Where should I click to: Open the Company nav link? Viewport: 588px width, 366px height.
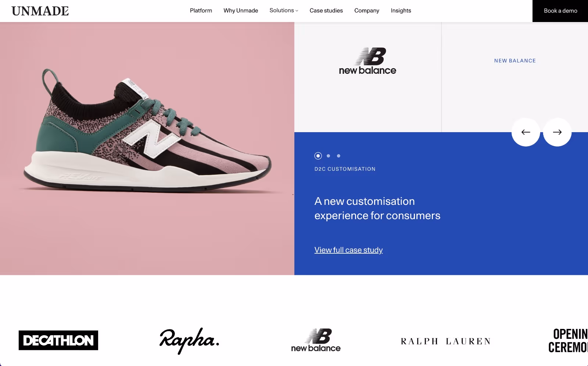pyautogui.click(x=367, y=11)
